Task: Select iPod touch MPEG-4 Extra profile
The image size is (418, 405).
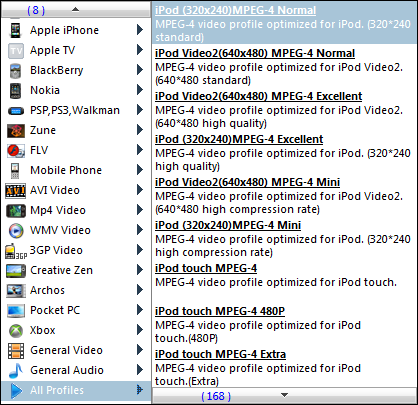Action: coord(283,368)
